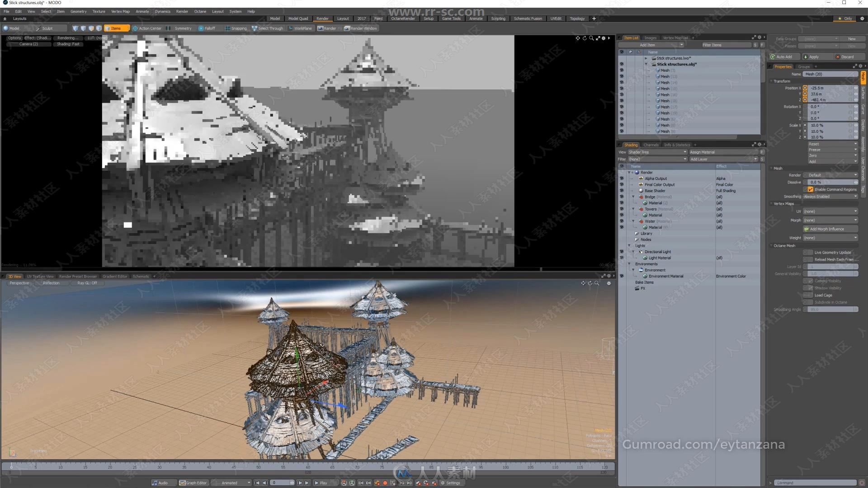Collapse Stick structures.obj tree item
868x488 pixels.
(646, 64)
